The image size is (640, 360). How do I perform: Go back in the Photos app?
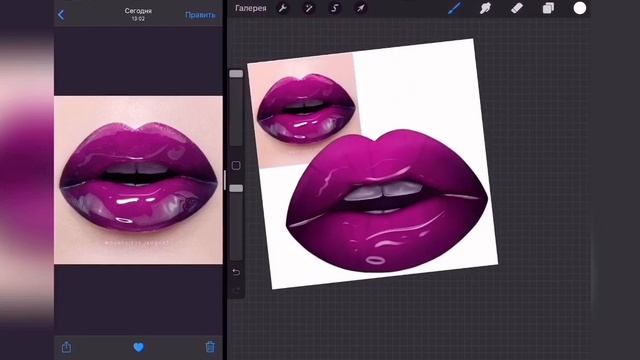[x=61, y=15]
